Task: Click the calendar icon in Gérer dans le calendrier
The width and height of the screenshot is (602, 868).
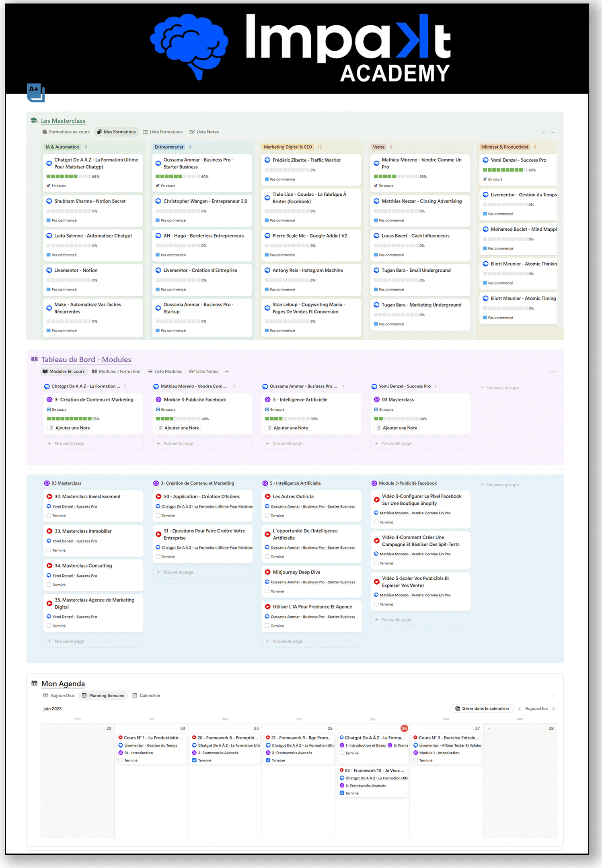Action: tap(458, 708)
